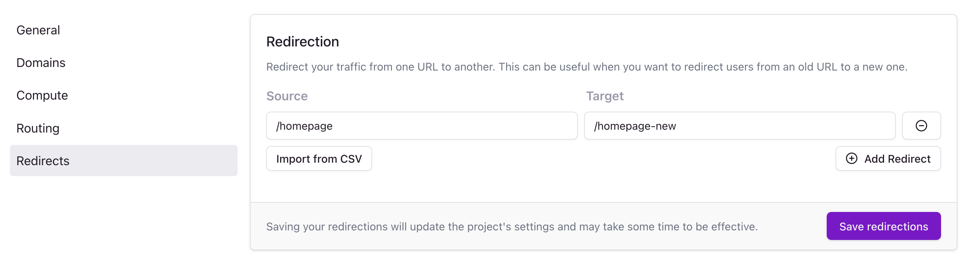Viewport: 980px width, 280px height.
Task: Click the circled plus icon next to Add Redirect
Action: [x=852, y=158]
